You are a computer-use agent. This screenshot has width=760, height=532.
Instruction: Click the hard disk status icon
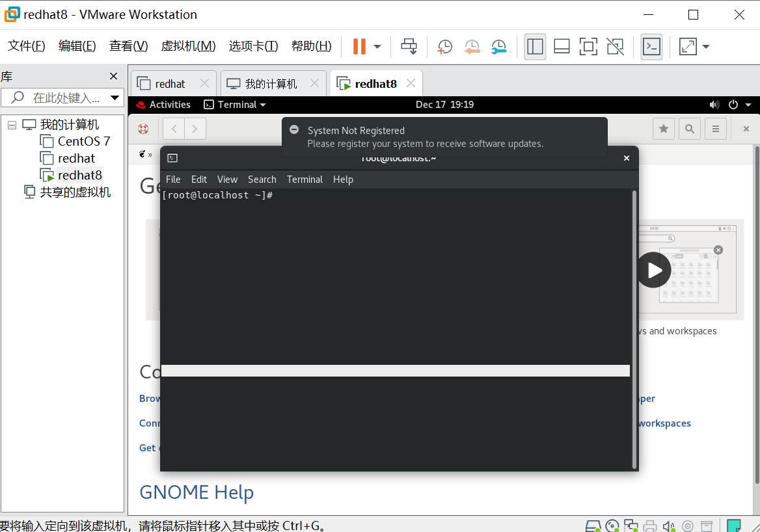point(593,525)
